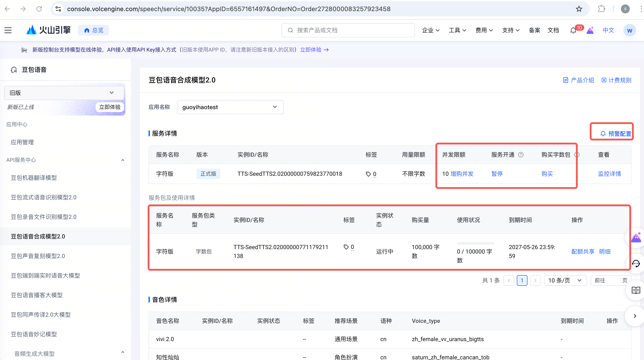Select 豆包同声传译2.0大模型 in sidebar
This screenshot has width=644, height=360.
(x=40, y=314)
